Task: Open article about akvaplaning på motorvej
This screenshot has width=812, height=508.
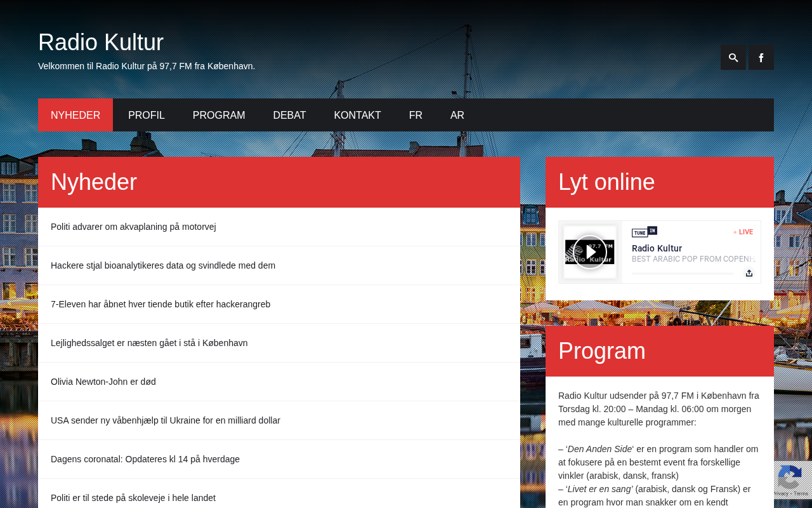Action: 133,227
